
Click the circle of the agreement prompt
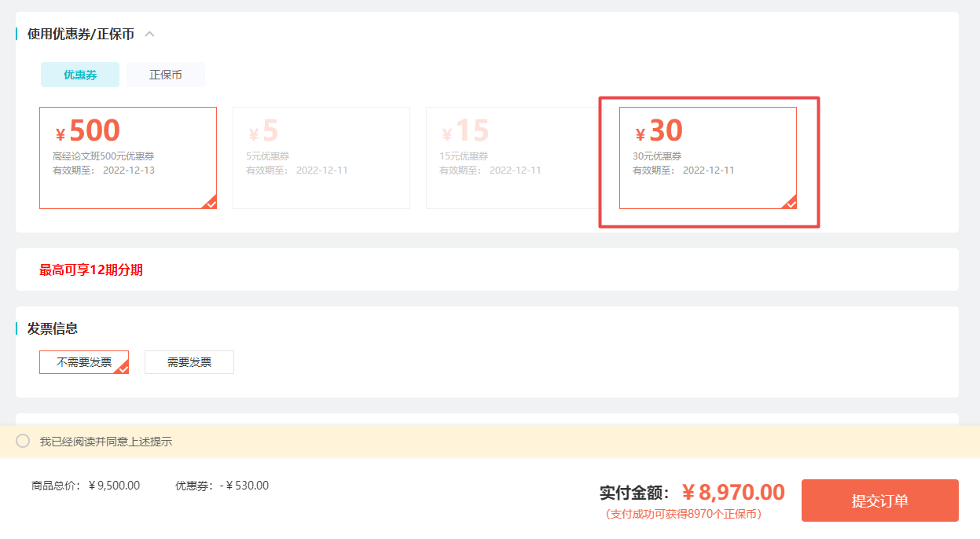click(24, 442)
